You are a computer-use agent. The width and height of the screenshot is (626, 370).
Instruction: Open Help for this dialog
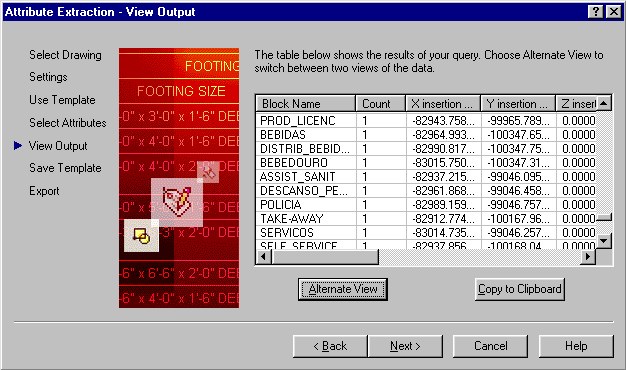pos(576,346)
